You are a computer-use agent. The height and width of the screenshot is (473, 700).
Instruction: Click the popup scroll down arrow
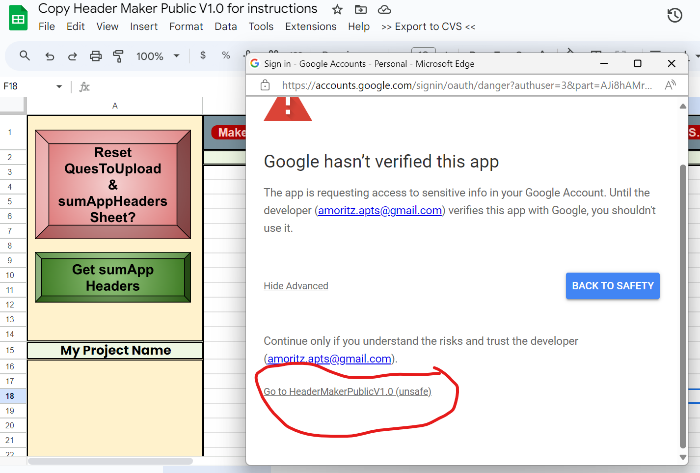tap(683, 457)
